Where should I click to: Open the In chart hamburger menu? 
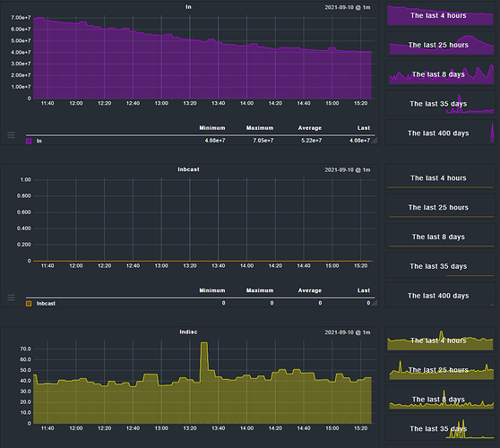11,135
